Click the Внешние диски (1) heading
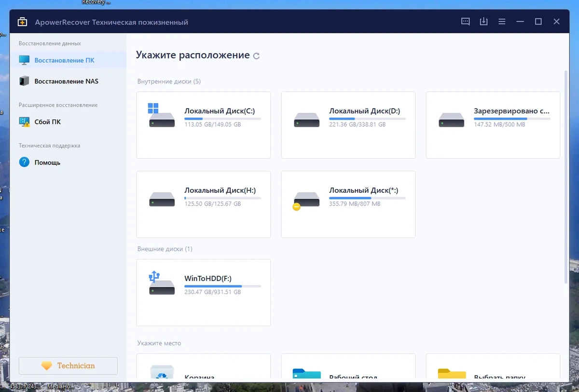The height and width of the screenshot is (392, 579). 165,249
